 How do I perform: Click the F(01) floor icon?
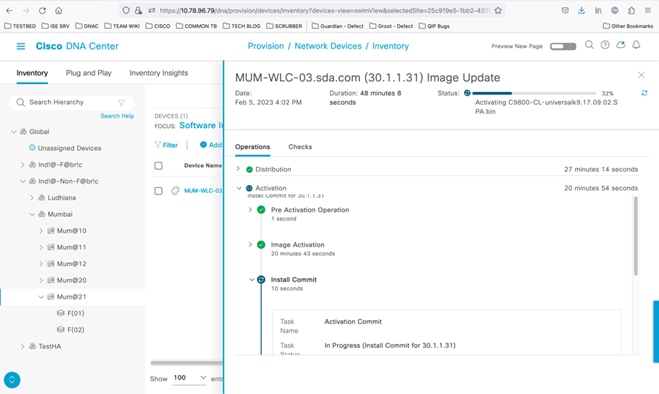[x=61, y=313]
